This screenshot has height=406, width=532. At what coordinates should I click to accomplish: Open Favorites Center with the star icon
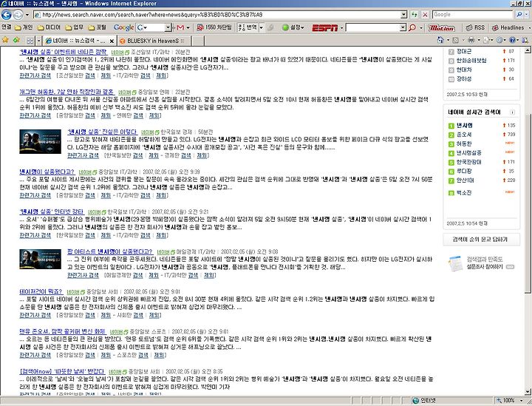pos(5,40)
